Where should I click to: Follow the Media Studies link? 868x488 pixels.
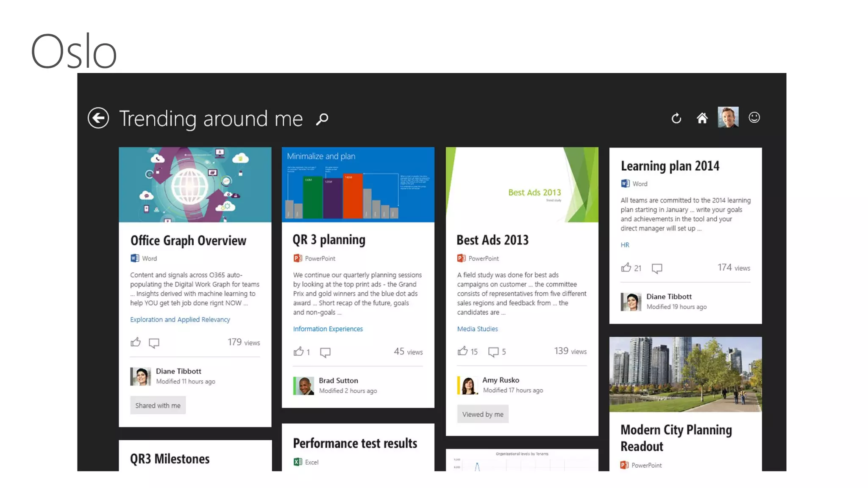click(x=477, y=329)
